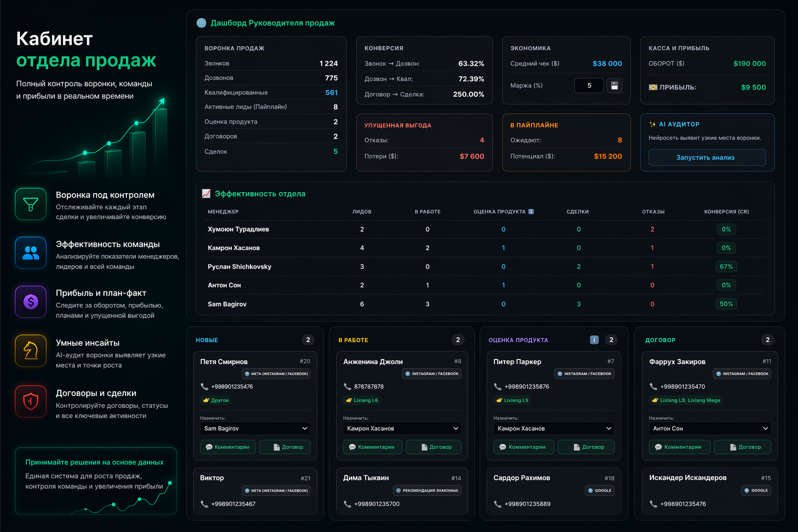
Task: Click info icon in Оценка продукта kanban column
Action: click(x=594, y=340)
